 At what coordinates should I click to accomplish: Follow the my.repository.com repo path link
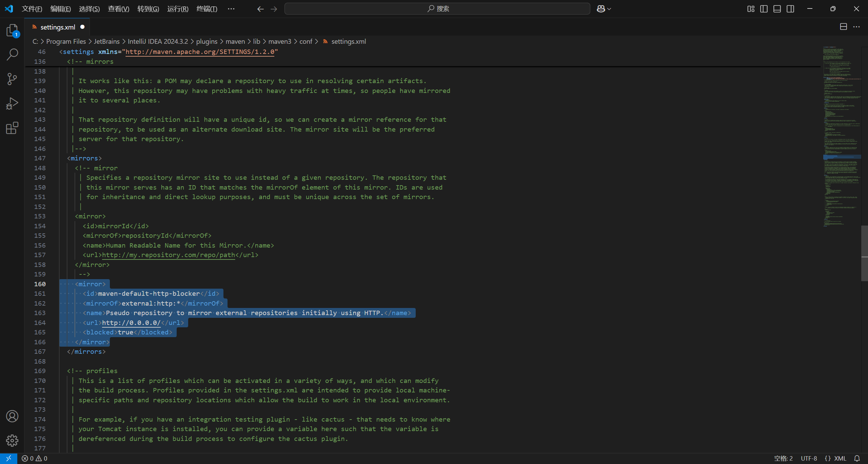point(169,255)
